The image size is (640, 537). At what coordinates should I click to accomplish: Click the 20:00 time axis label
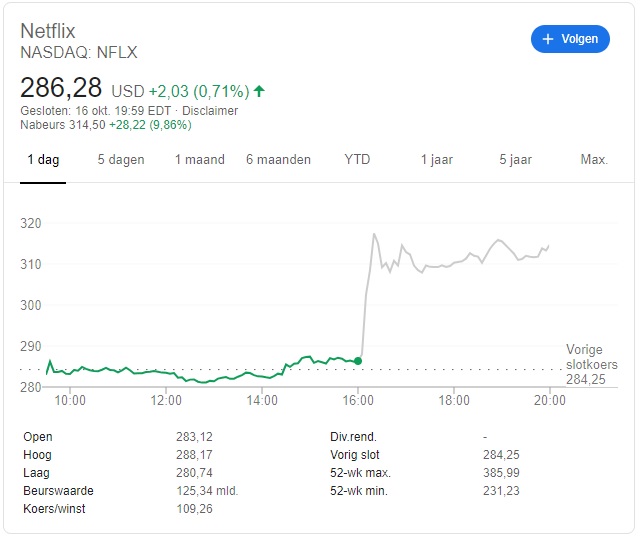[550, 400]
